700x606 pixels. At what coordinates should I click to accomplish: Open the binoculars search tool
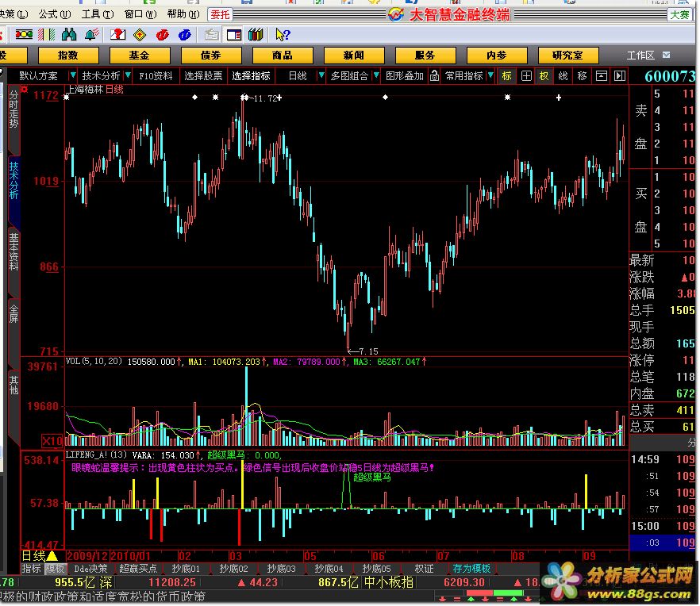point(69,34)
